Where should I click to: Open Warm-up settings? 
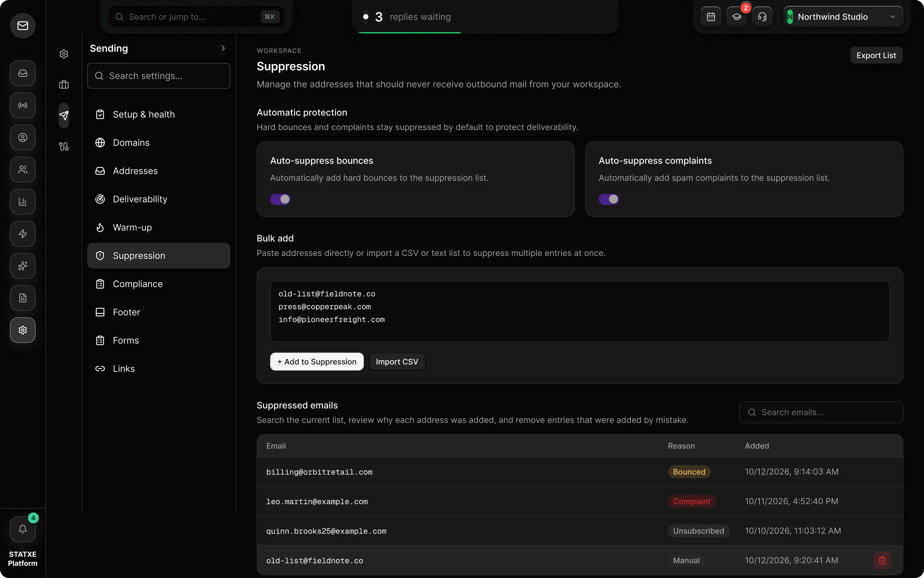[x=158, y=227]
